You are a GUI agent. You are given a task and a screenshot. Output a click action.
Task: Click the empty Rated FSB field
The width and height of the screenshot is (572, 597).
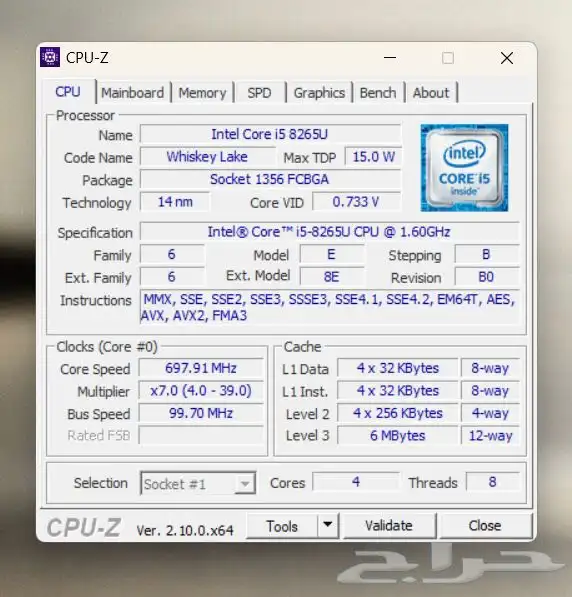tap(201, 436)
